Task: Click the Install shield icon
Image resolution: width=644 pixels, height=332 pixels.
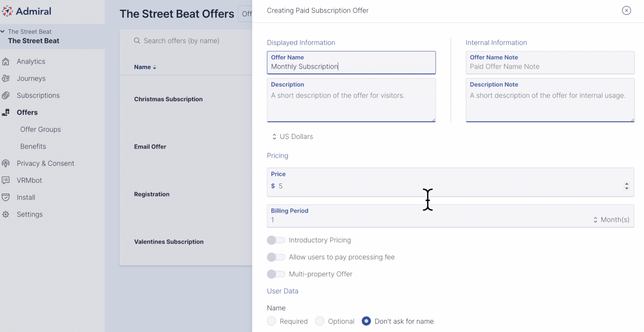Action: click(x=6, y=197)
